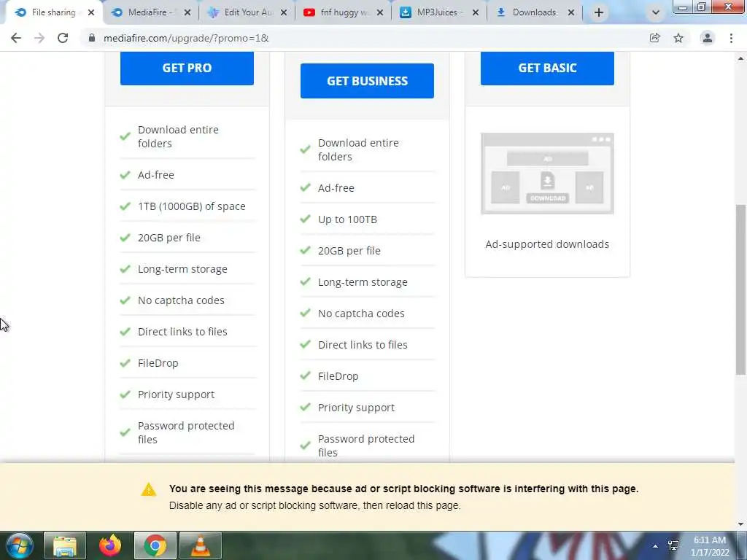
Task: Click 'Ad-supported downloads' text under Basic
Action: [x=547, y=244]
